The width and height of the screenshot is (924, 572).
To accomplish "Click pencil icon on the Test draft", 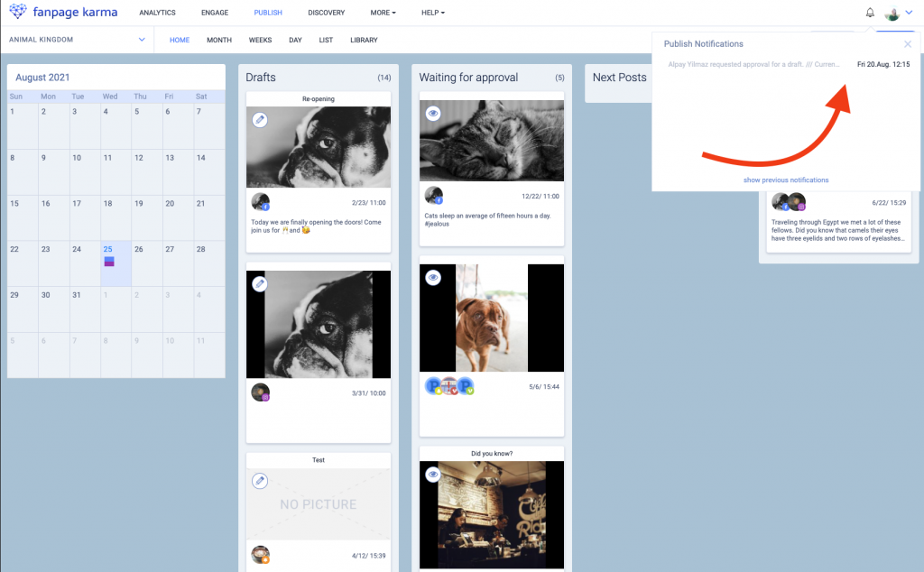I will [x=259, y=482].
